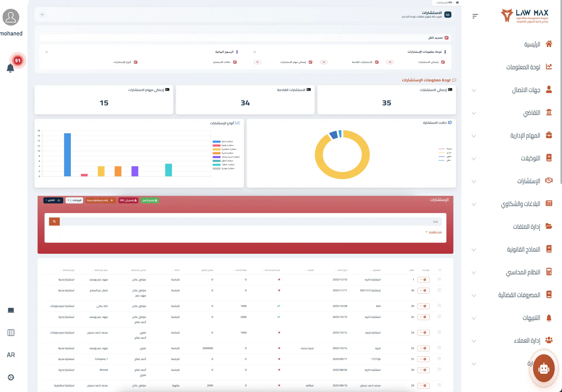
Task: Click the بحث متقدم advanced search link
Action: point(435,232)
